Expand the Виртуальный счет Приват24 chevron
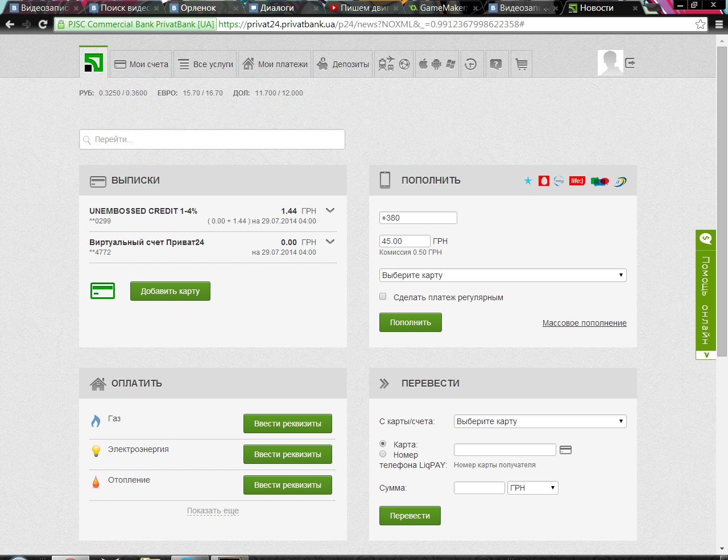This screenshot has height=560, width=728. (x=330, y=242)
